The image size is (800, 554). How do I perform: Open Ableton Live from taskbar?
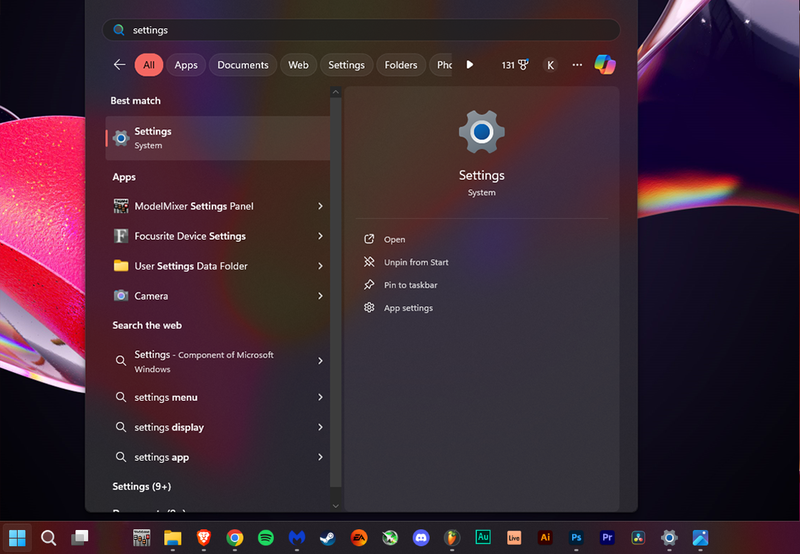[514, 537]
